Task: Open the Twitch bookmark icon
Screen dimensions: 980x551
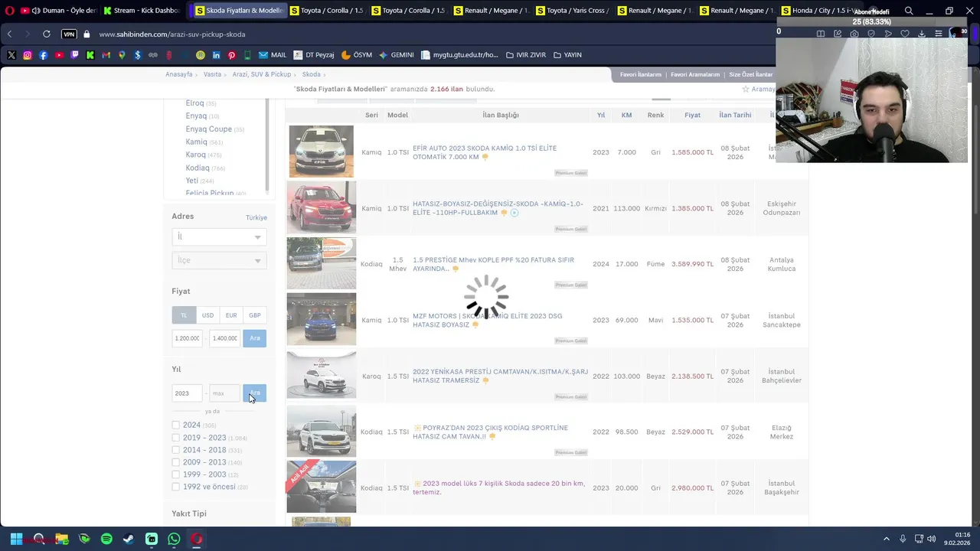Action: tap(74, 55)
